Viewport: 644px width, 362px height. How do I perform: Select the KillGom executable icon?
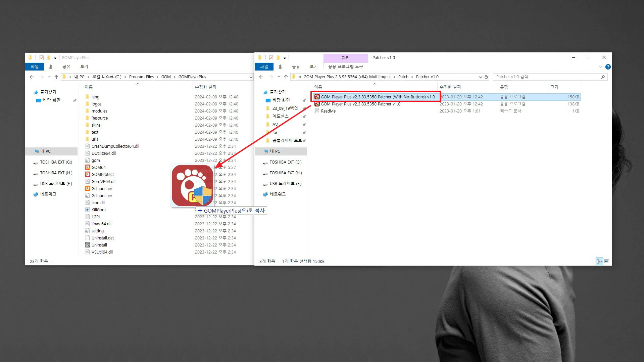[x=88, y=210]
